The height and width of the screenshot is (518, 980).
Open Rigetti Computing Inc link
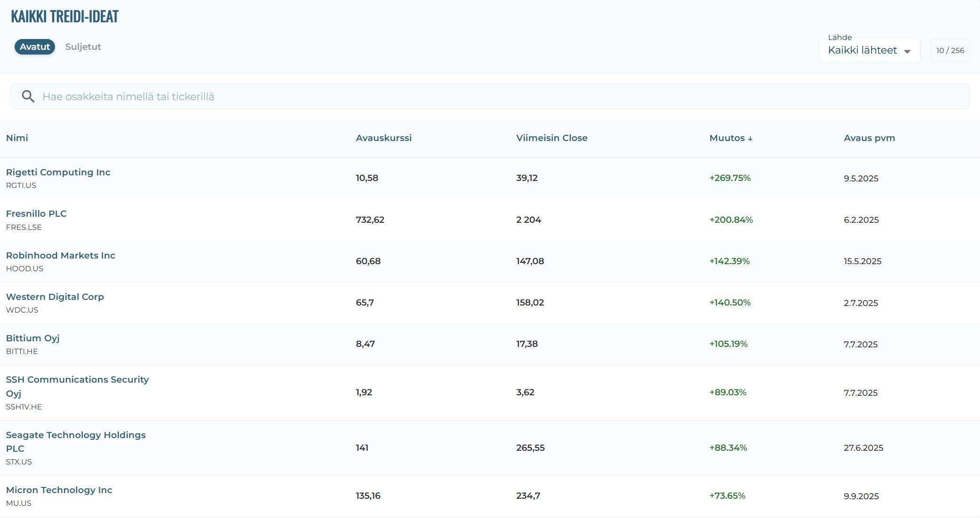(x=58, y=172)
